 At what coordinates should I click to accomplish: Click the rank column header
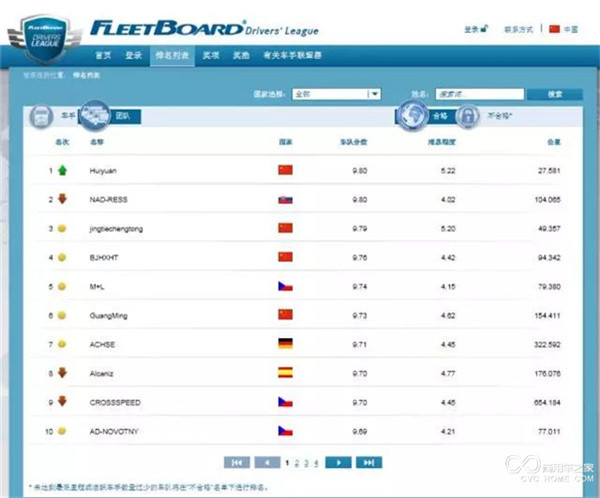62,142
